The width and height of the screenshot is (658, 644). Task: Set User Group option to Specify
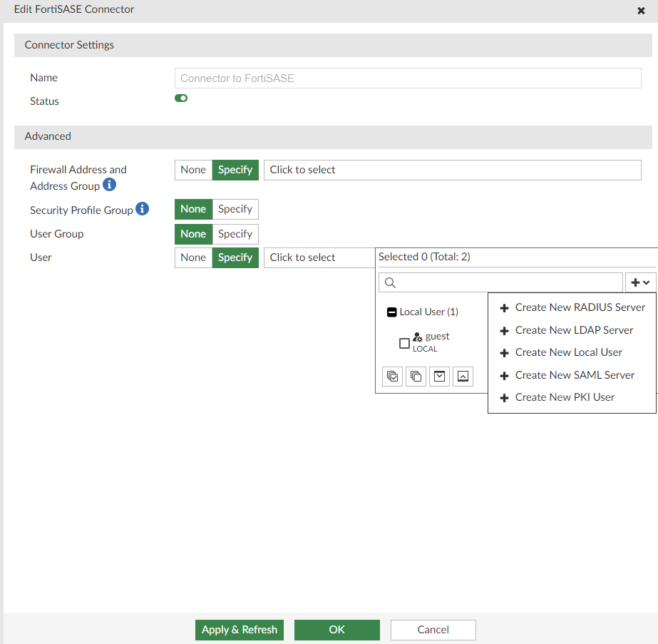pos(235,234)
